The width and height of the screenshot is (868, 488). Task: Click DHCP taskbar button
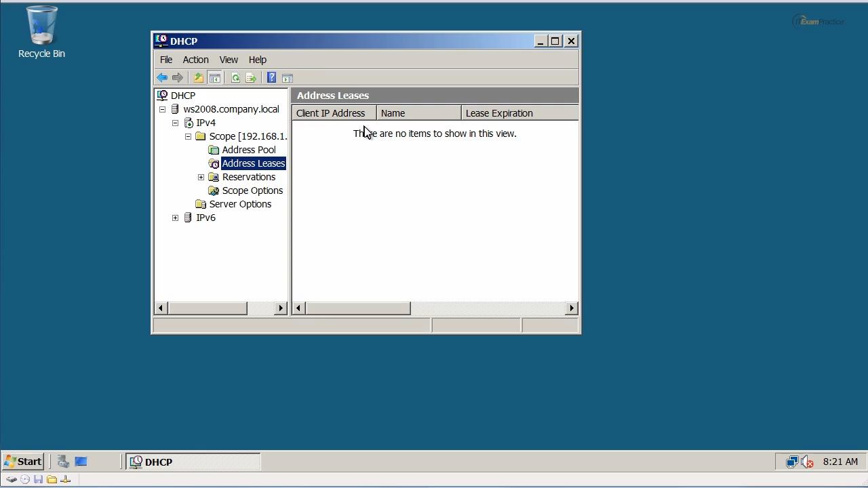[x=193, y=462]
